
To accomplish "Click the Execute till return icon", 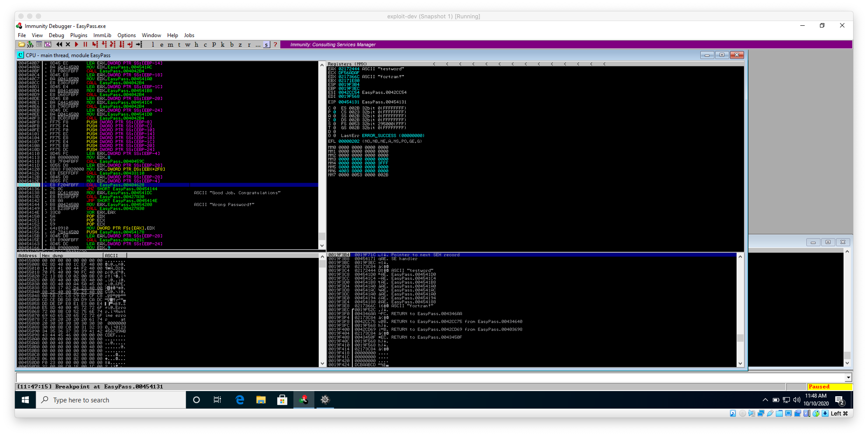I will (130, 45).
